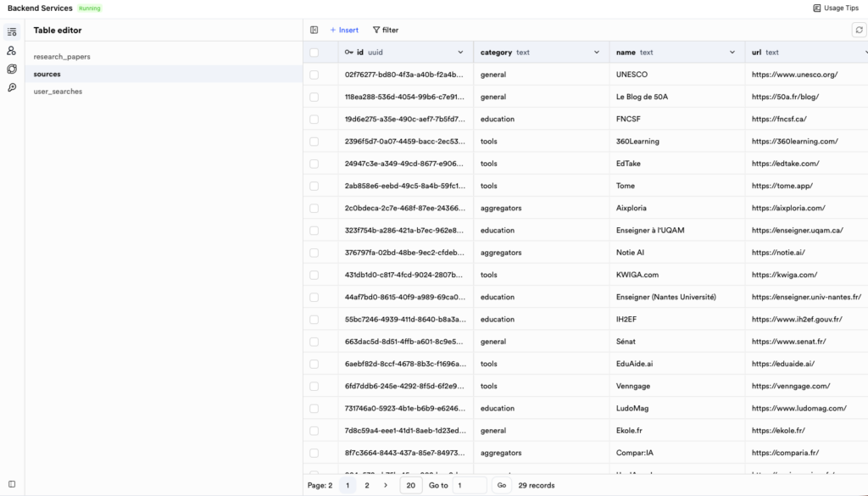The image size is (868, 496).
Task: Open the table editor sidebar icon
Action: tap(12, 31)
